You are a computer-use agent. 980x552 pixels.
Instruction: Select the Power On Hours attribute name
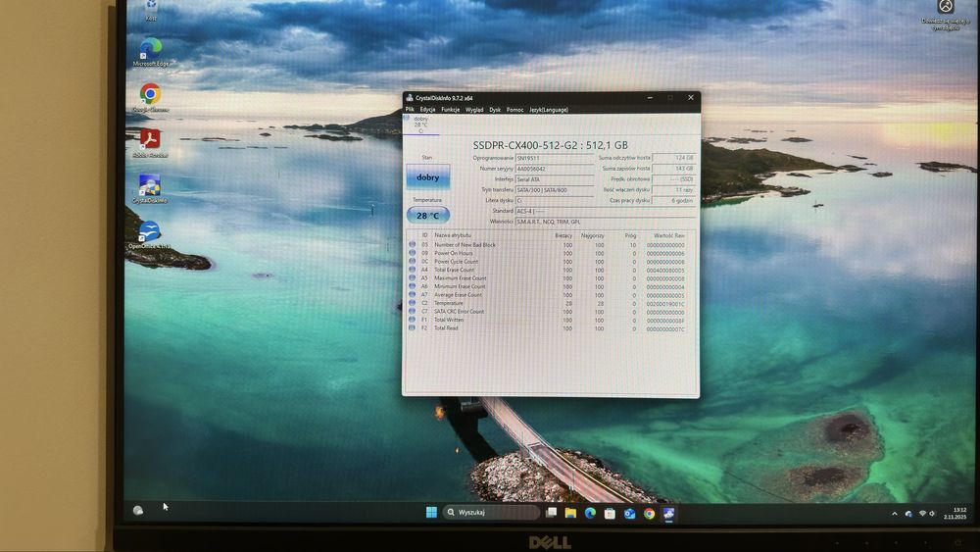tap(454, 253)
